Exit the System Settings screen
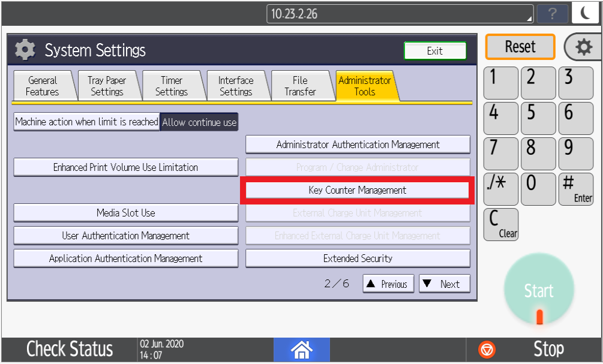 pos(435,51)
